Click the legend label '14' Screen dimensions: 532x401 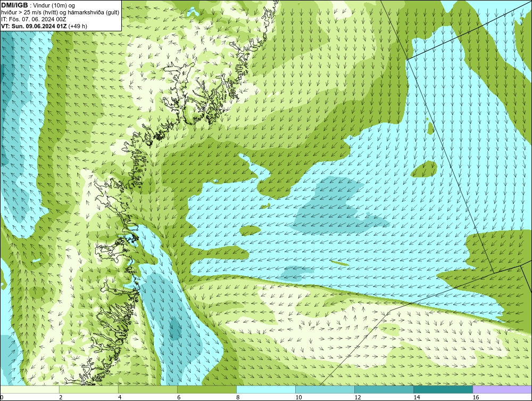(417, 397)
